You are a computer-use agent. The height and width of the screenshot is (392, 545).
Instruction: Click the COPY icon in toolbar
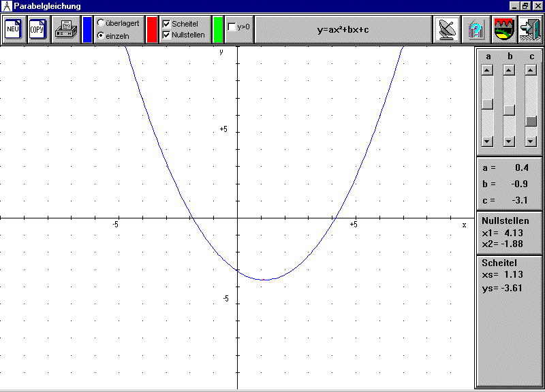(38, 29)
